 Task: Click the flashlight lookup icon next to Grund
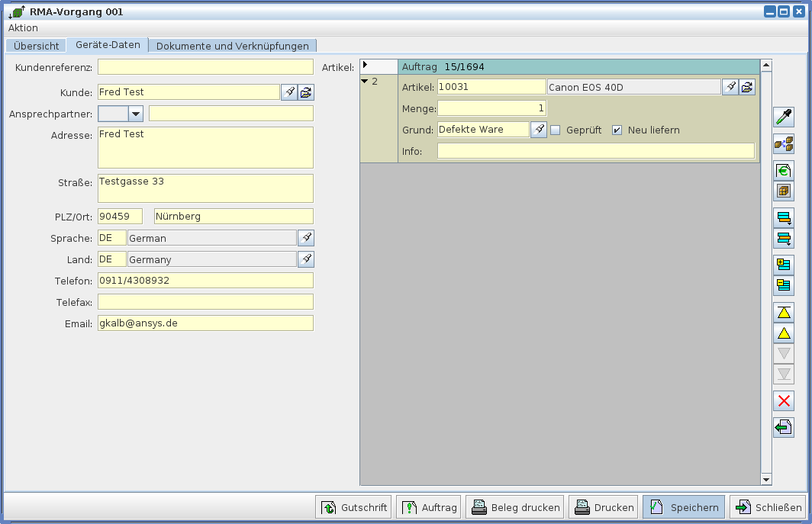[539, 130]
